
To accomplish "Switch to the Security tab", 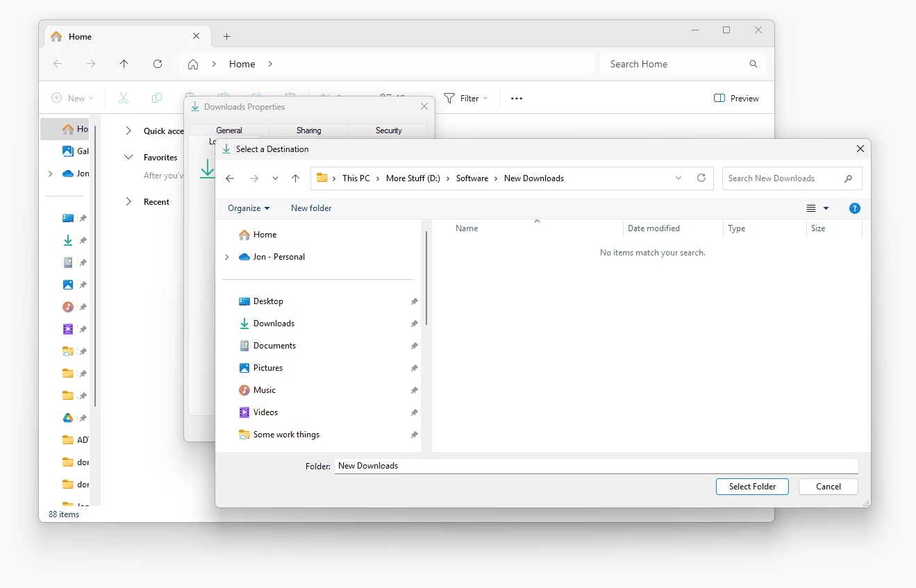I will [388, 131].
